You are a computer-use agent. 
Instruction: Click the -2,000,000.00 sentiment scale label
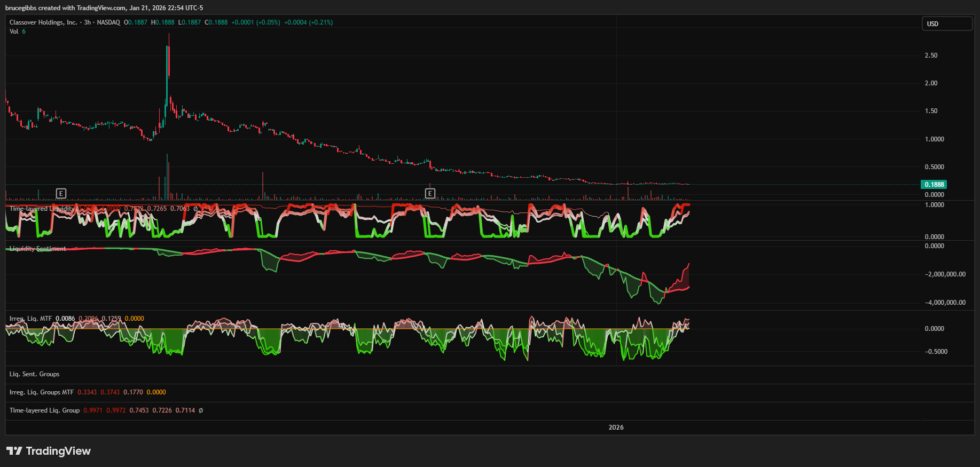pos(945,274)
